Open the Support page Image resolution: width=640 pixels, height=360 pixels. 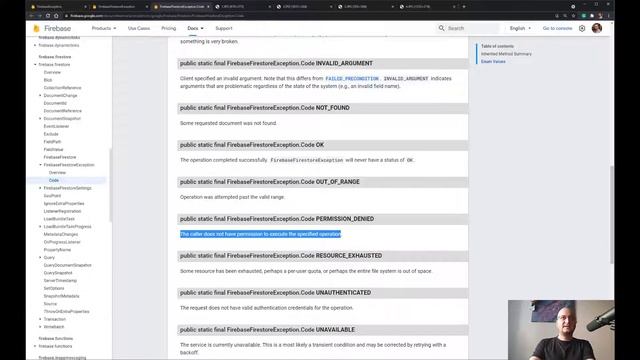[x=224, y=28]
